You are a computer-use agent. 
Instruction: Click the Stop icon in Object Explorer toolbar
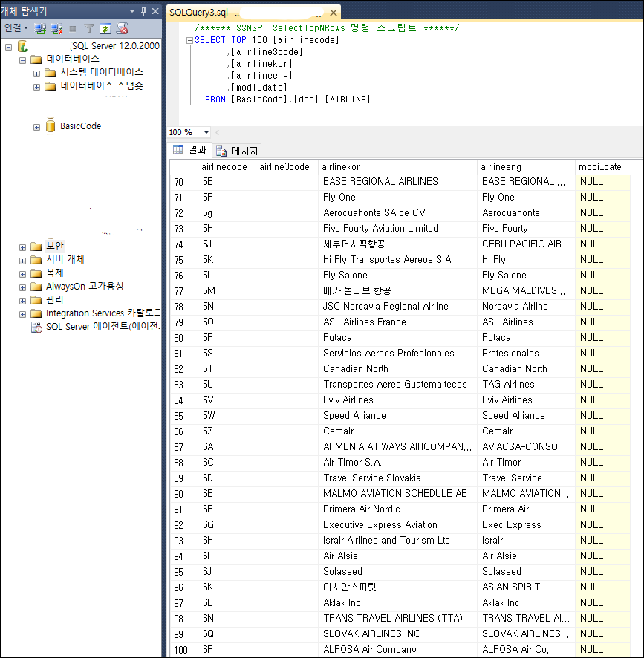(73, 28)
